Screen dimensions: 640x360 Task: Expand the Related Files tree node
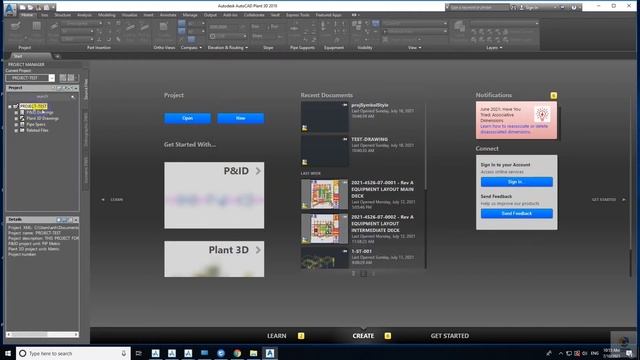click(16, 131)
